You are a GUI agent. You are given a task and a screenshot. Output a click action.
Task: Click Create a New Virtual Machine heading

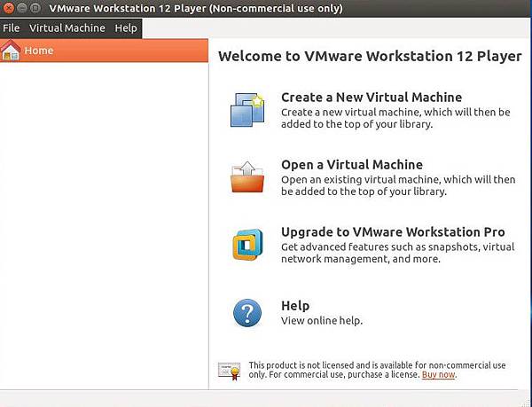point(372,98)
